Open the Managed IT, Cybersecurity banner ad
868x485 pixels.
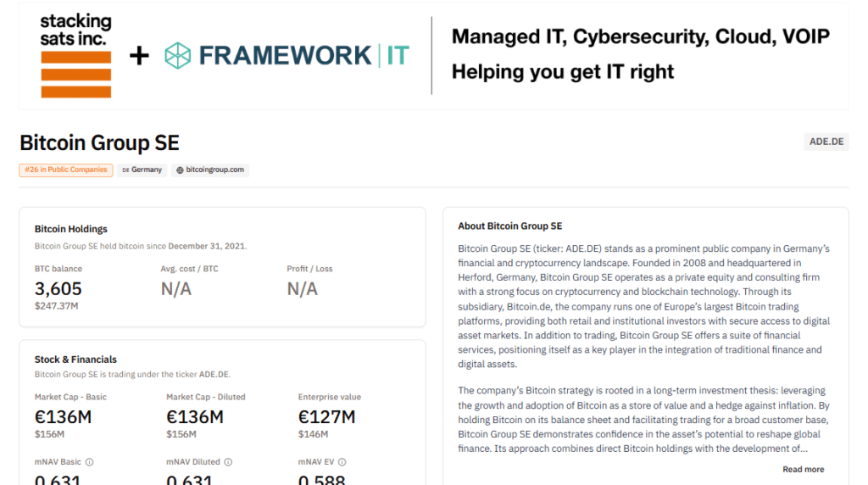click(x=640, y=55)
